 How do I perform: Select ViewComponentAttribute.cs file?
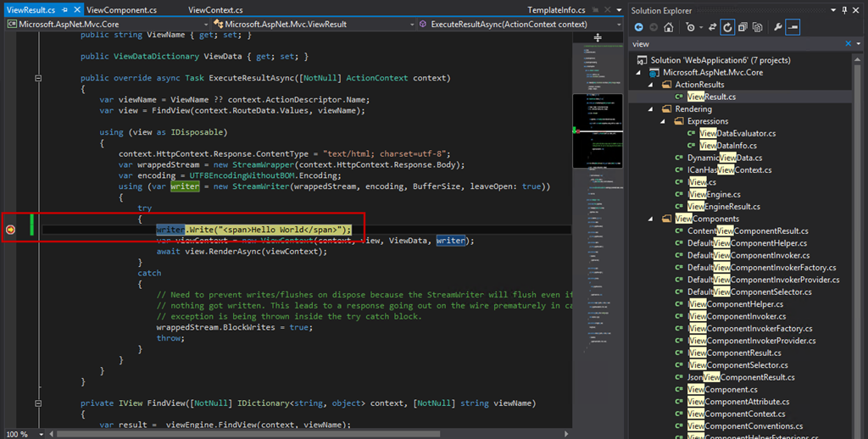(x=738, y=402)
